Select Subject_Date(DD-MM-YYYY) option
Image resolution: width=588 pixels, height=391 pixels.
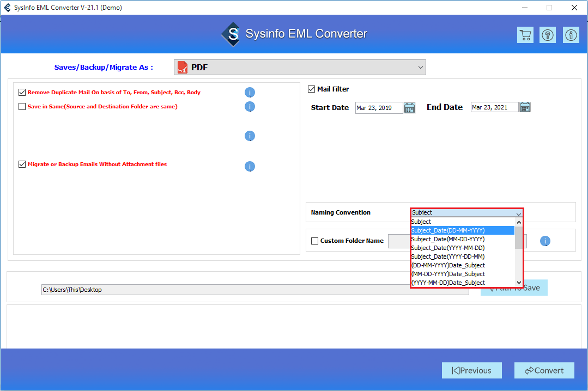coord(463,230)
